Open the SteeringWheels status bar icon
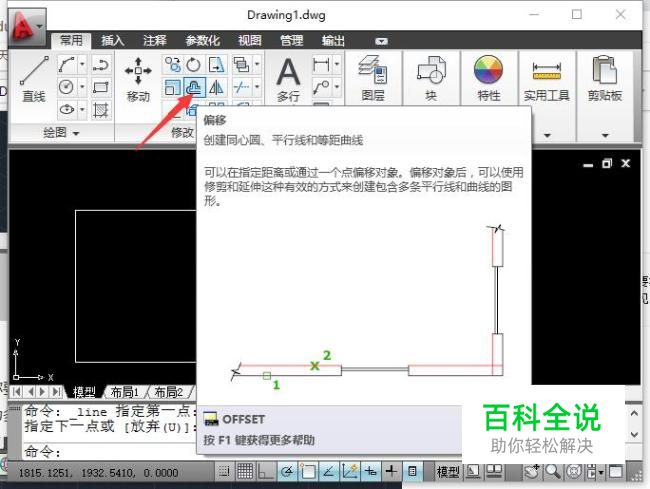Image resolution: width=650 pixels, height=489 pixels. tap(574, 471)
